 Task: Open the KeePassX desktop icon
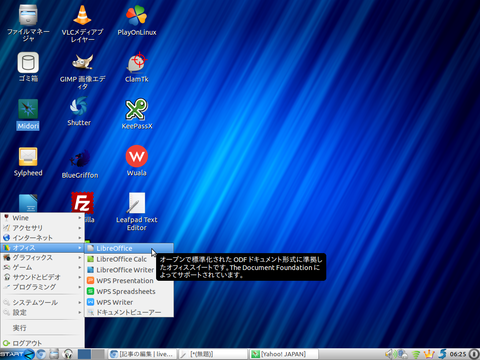[137, 114]
